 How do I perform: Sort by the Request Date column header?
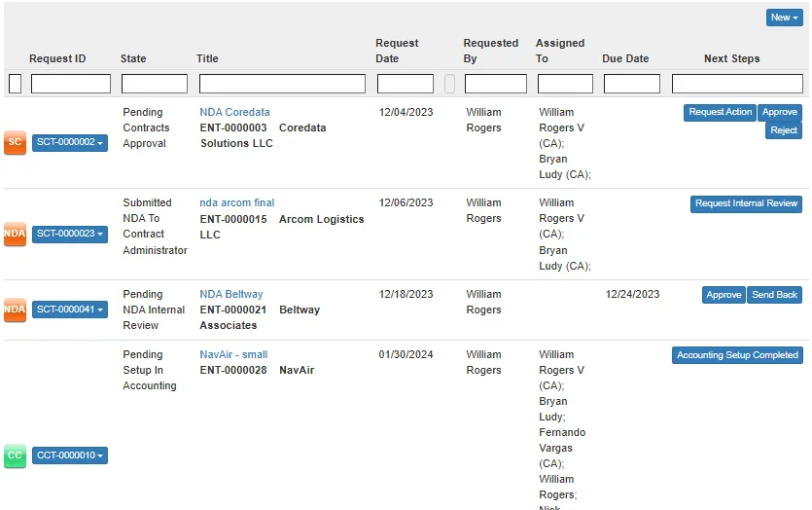pos(397,51)
